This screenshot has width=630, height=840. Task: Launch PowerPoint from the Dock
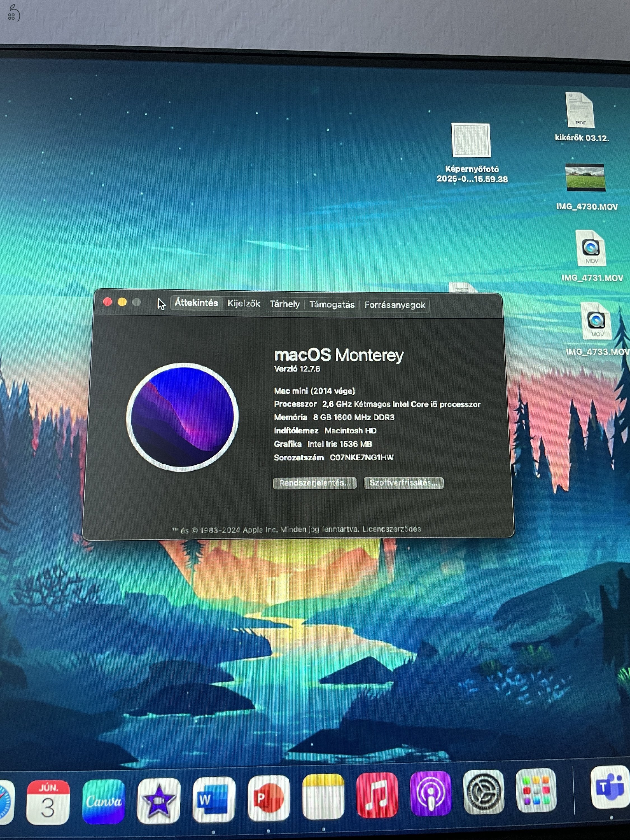[269, 798]
